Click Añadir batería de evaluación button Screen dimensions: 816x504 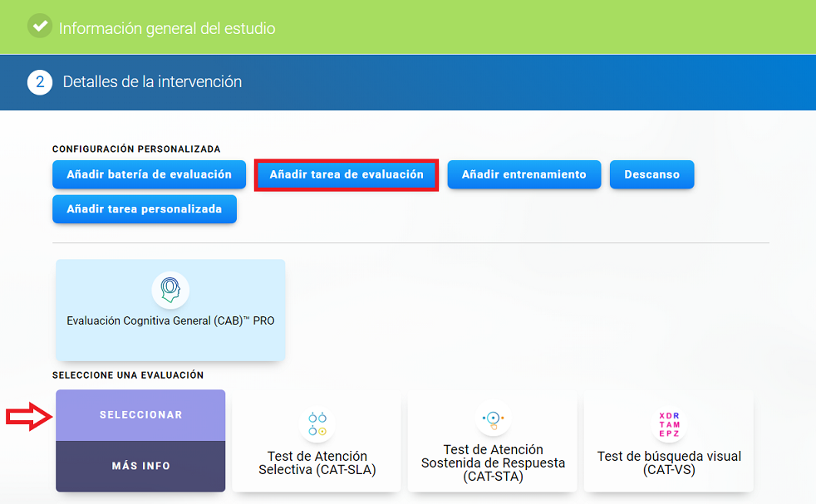149,175
